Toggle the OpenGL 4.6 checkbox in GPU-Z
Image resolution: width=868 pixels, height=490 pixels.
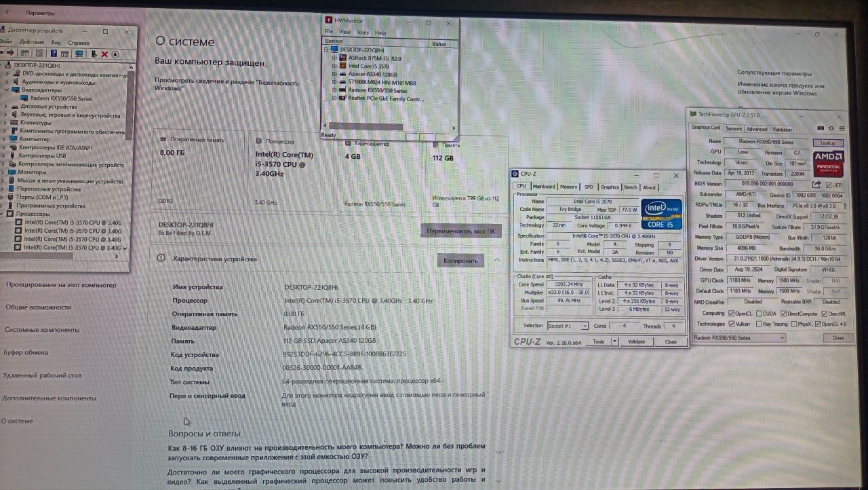tap(818, 324)
